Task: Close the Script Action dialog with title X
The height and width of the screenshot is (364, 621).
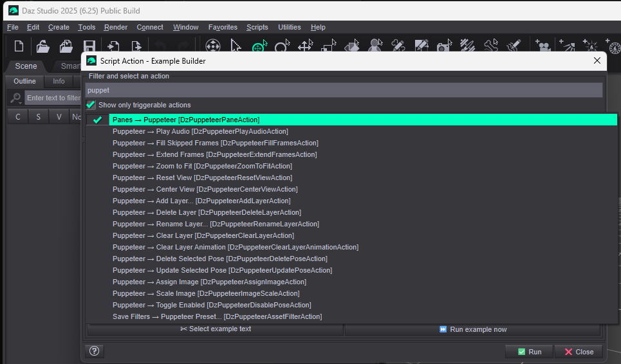Action: (x=597, y=60)
